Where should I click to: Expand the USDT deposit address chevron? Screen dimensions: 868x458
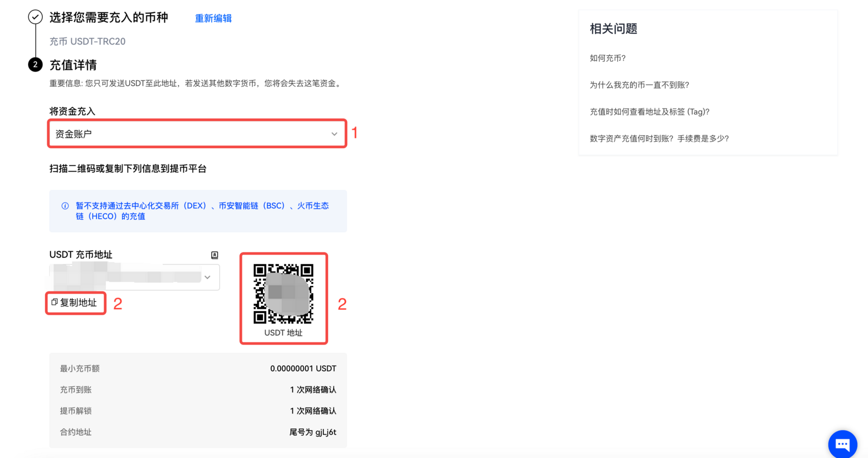[x=207, y=277]
